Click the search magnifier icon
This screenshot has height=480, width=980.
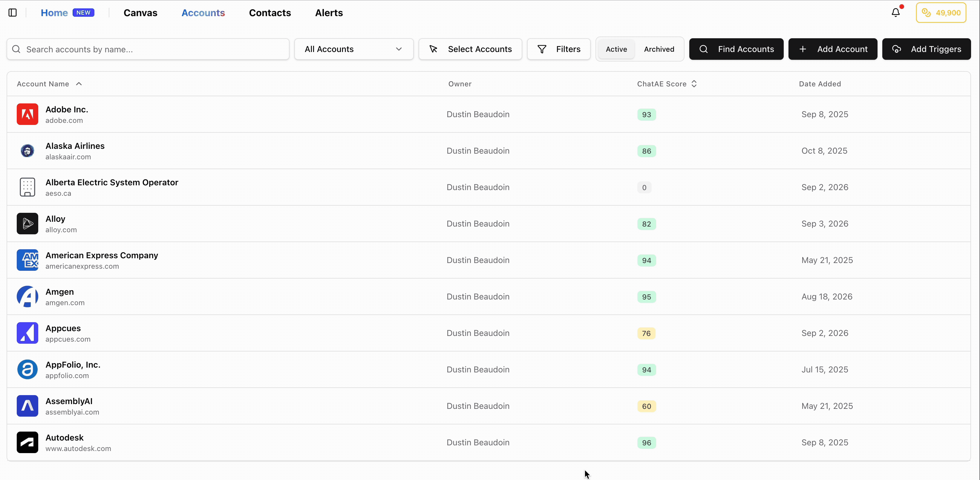click(x=16, y=49)
